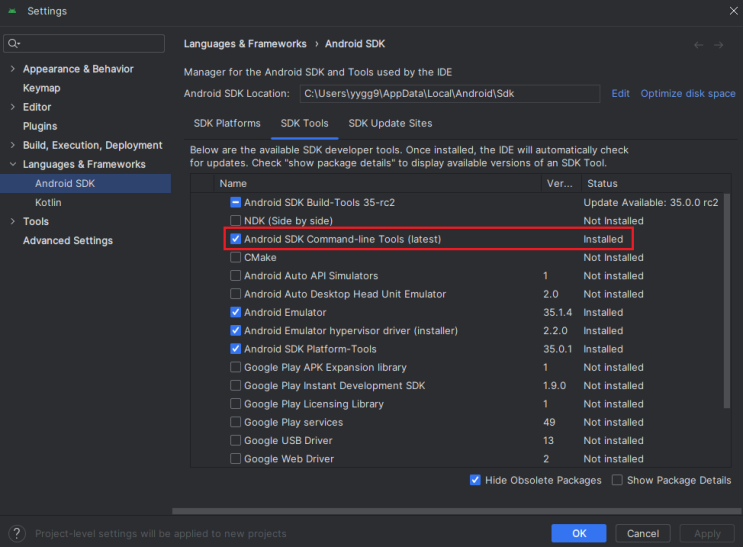Click the back navigation arrow
The width and height of the screenshot is (743, 547).
click(698, 45)
